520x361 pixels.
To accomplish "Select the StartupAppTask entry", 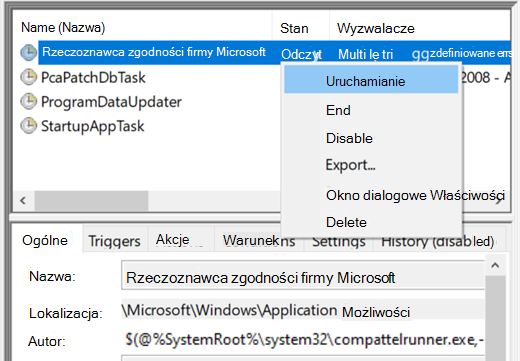I will [92, 126].
